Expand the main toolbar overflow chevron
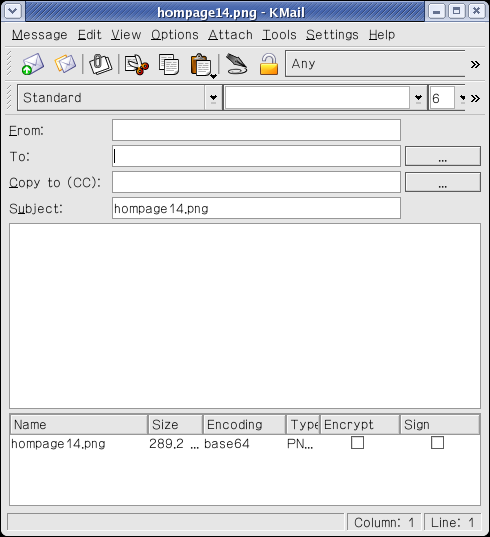The width and height of the screenshot is (490, 537). tap(475, 64)
